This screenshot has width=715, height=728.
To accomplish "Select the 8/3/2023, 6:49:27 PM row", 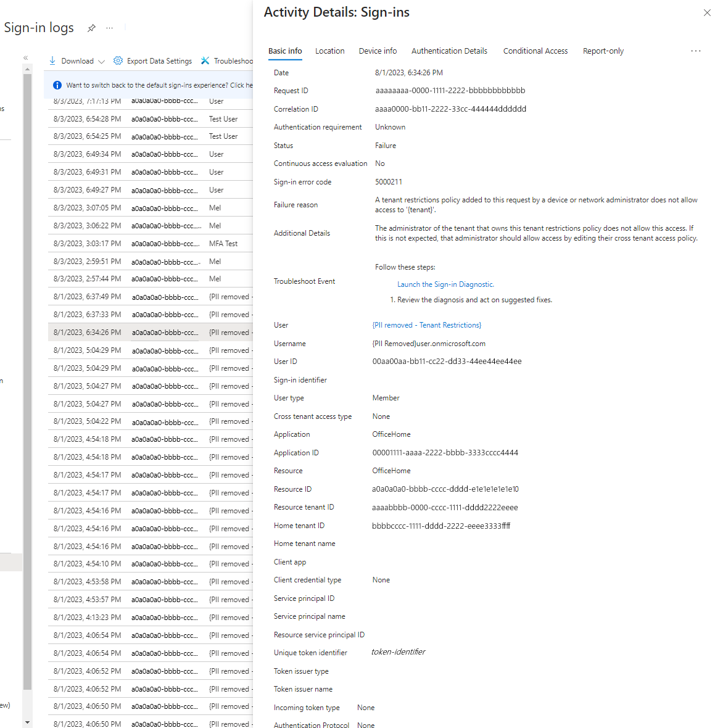I will point(151,191).
